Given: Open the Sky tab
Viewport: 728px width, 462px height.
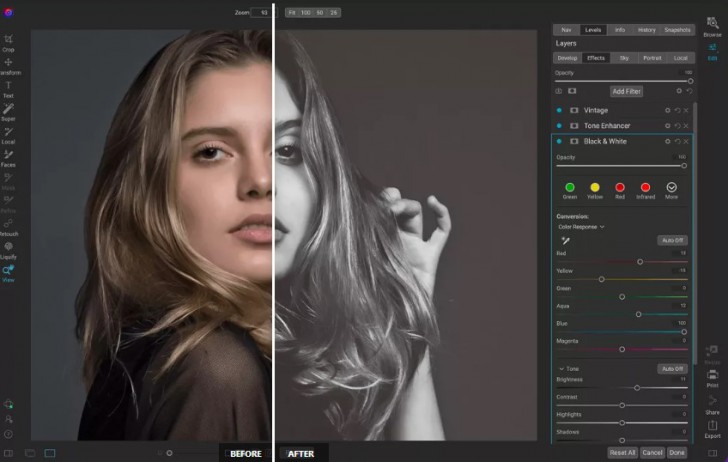Looking at the screenshot, I should point(624,58).
